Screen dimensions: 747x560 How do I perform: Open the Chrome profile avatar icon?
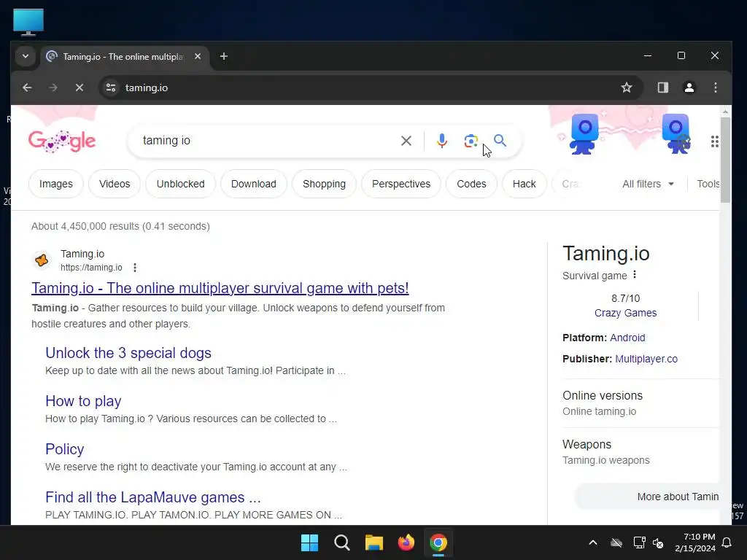pos(689,87)
